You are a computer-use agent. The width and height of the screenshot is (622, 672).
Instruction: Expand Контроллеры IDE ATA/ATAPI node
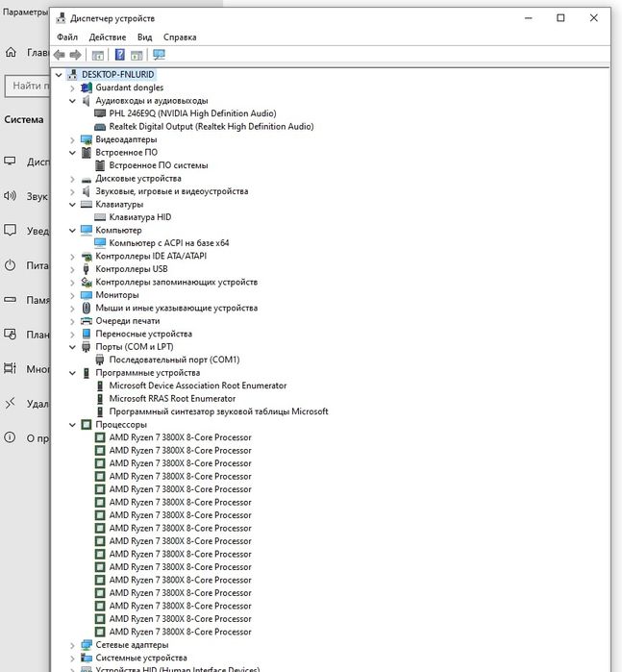(72, 257)
